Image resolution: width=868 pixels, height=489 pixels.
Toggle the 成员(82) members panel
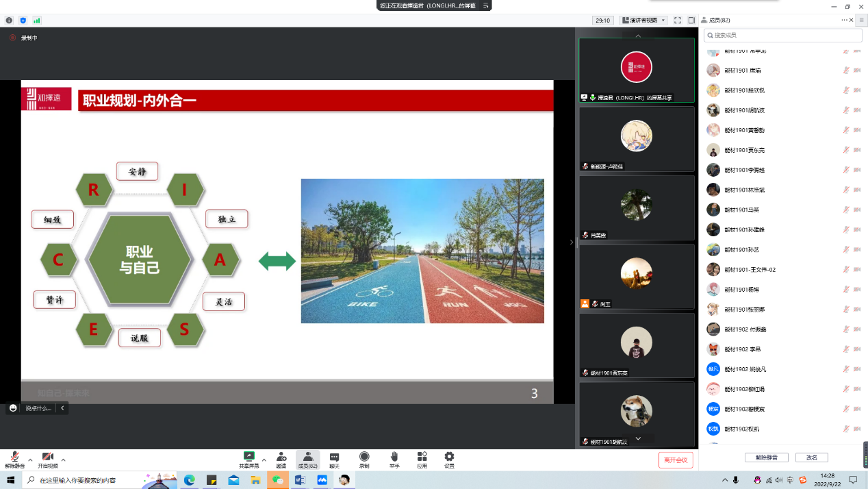308,459
